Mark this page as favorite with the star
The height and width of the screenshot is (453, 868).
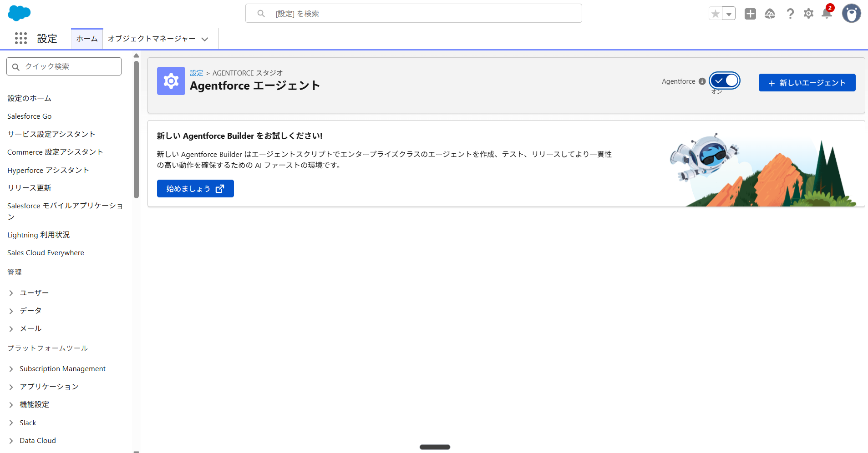coord(715,13)
